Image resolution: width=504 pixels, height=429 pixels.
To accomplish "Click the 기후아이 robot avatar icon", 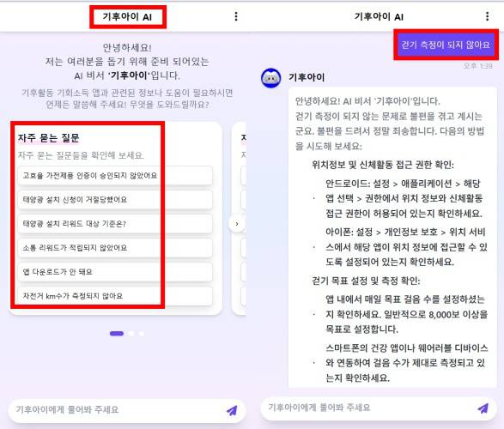I will (271, 78).
